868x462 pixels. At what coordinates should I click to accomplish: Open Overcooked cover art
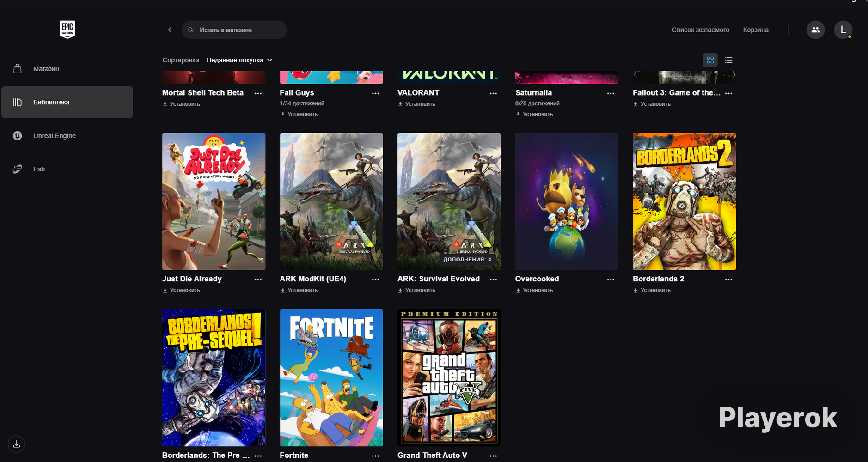tap(567, 201)
